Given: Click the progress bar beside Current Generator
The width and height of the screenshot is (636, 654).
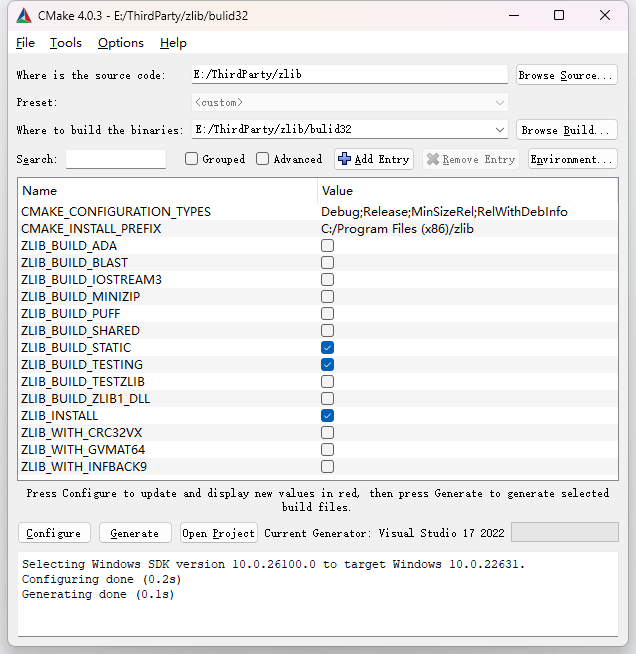Looking at the screenshot, I should pos(565,532).
